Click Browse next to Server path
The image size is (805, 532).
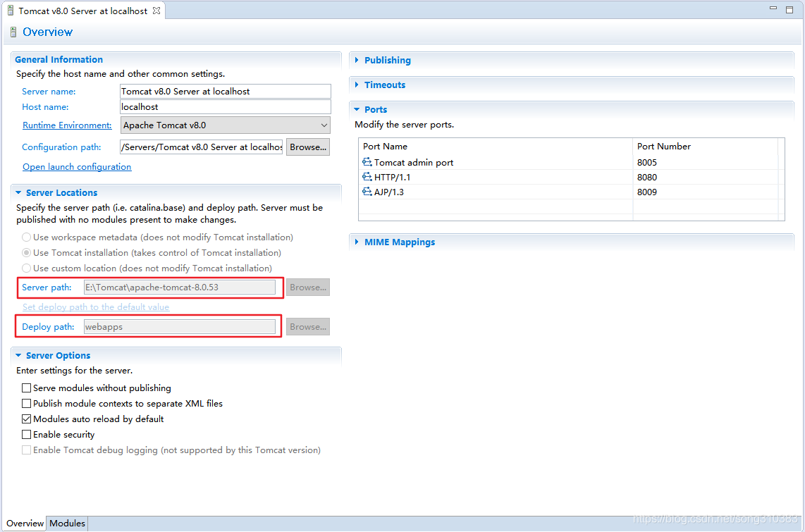pos(307,287)
